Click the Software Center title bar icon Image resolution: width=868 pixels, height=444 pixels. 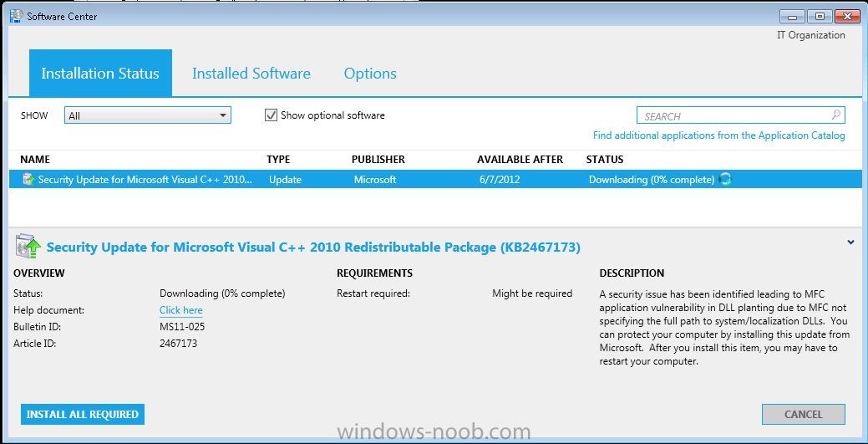(16, 16)
